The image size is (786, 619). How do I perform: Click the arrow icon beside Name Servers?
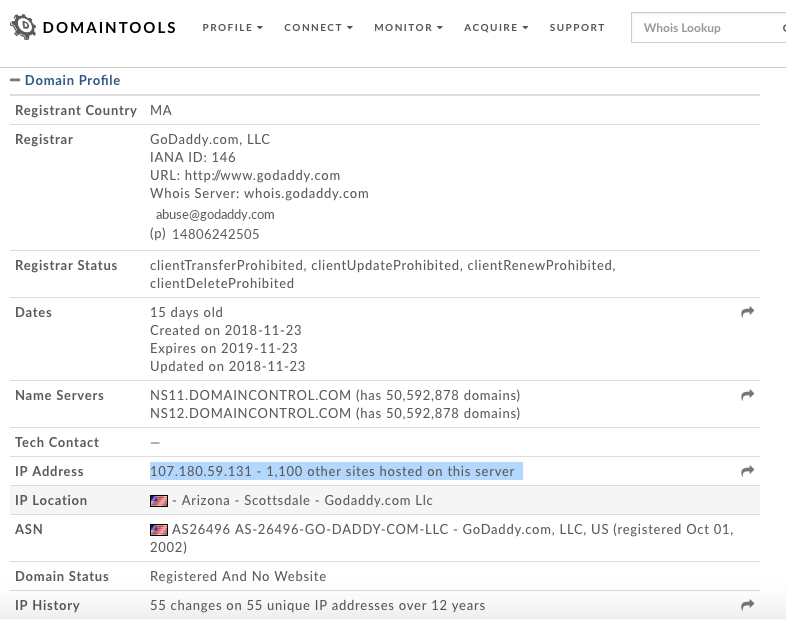pyautogui.click(x=747, y=396)
